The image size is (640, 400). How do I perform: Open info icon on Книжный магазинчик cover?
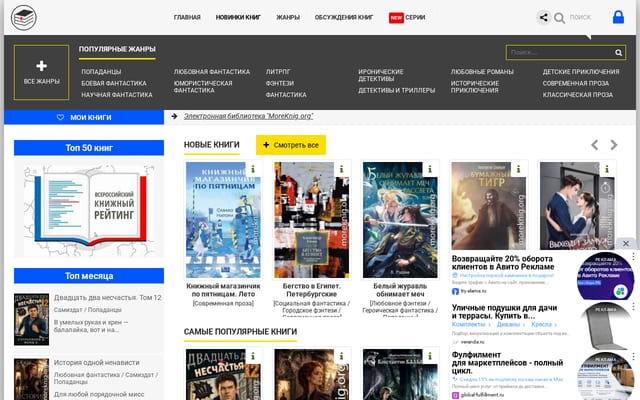pos(253,169)
